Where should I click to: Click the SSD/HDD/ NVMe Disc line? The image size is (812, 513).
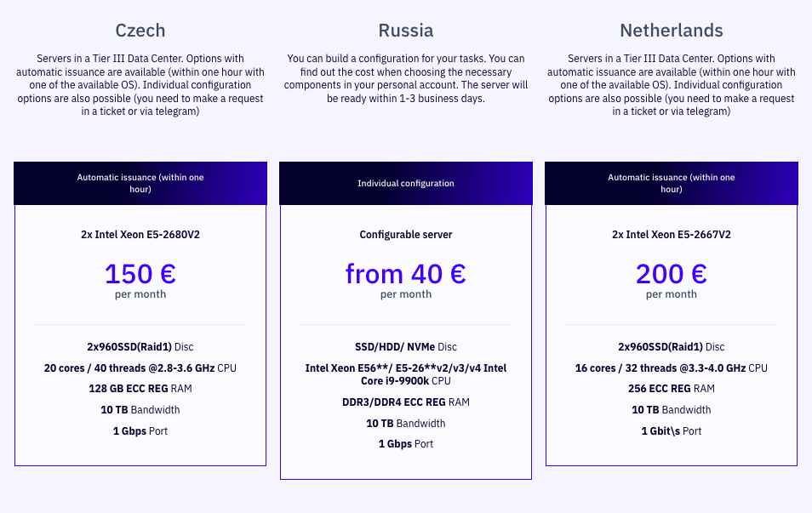point(406,347)
